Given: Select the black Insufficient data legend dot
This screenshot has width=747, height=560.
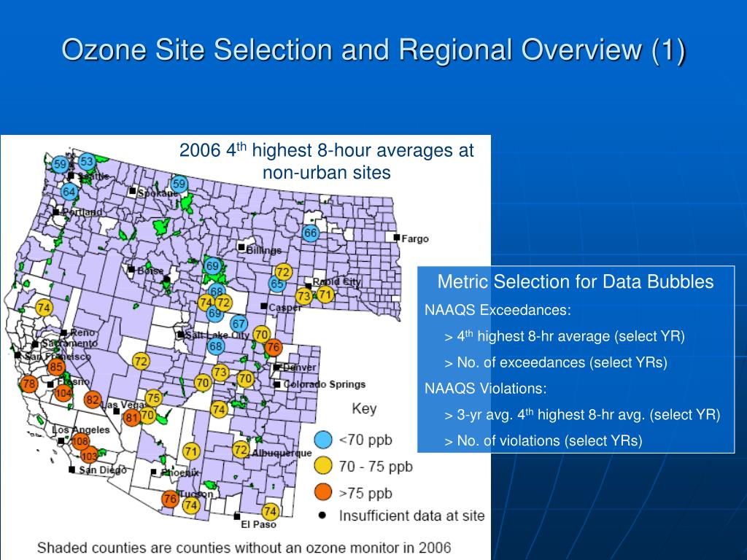Looking at the screenshot, I should pos(322,516).
